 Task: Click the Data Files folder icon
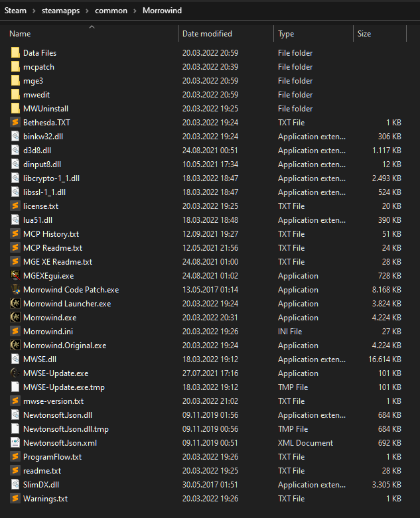(x=16, y=53)
